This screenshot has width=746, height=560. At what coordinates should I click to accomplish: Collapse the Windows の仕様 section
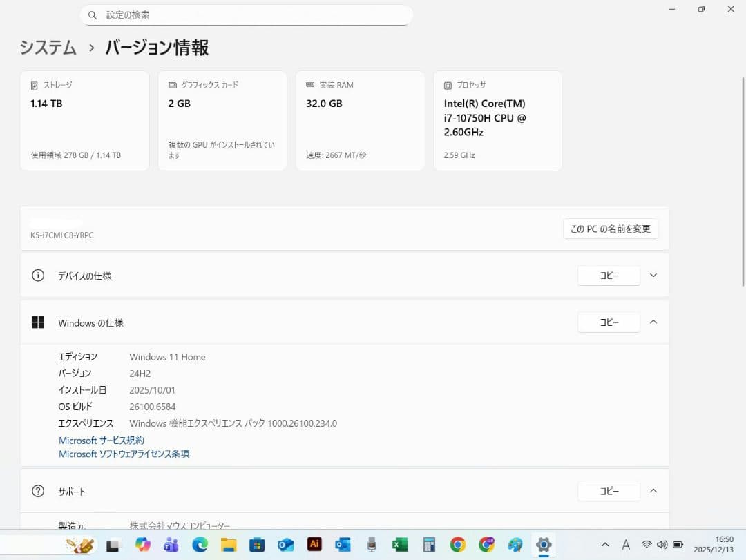(653, 322)
